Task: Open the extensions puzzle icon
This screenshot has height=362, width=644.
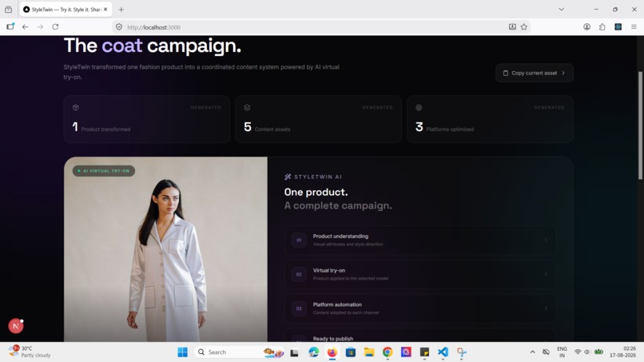Action: (602, 27)
